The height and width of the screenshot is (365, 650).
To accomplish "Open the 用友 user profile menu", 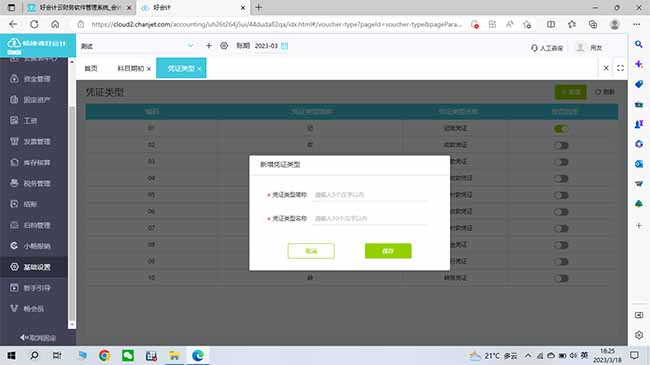I will pyautogui.click(x=589, y=48).
